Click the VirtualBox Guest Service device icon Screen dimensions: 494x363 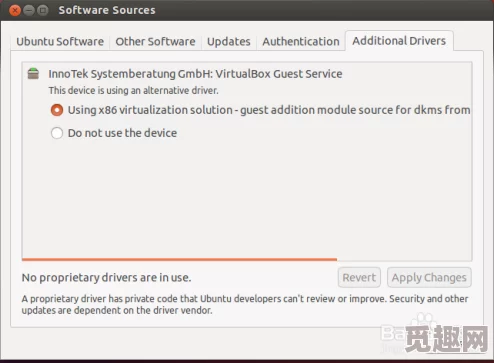tap(33, 73)
